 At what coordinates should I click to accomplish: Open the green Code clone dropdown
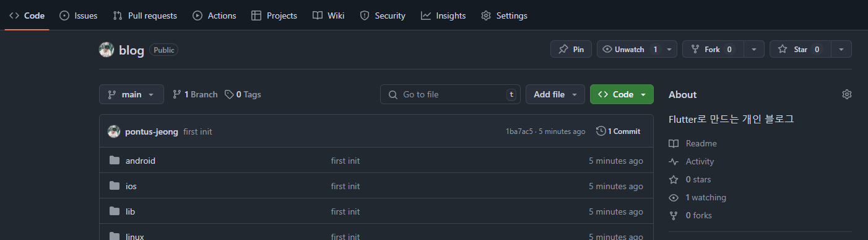pos(622,94)
